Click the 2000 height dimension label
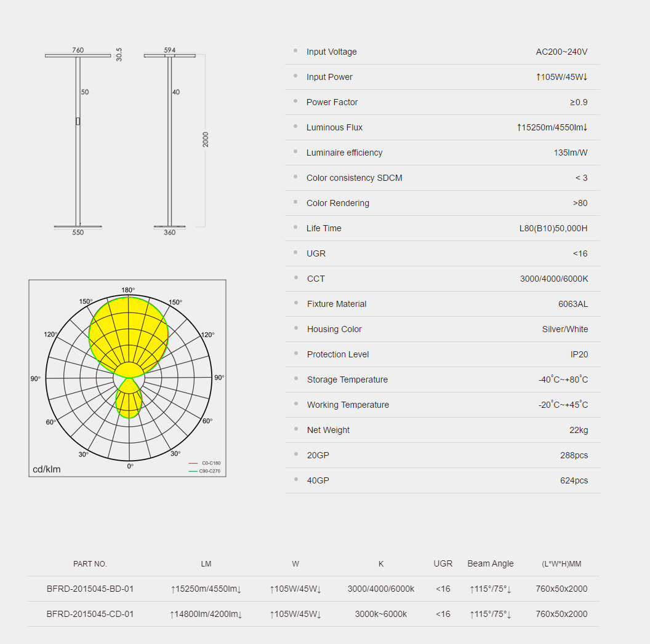The height and width of the screenshot is (644, 650). [206, 139]
